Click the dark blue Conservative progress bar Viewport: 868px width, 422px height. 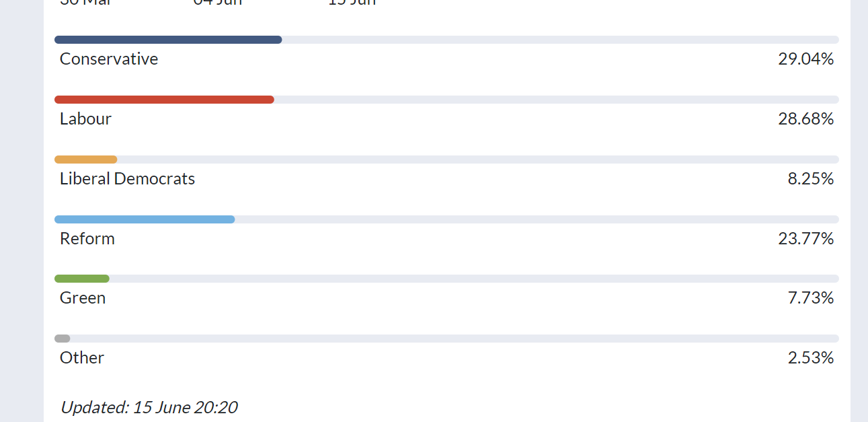coord(168,40)
